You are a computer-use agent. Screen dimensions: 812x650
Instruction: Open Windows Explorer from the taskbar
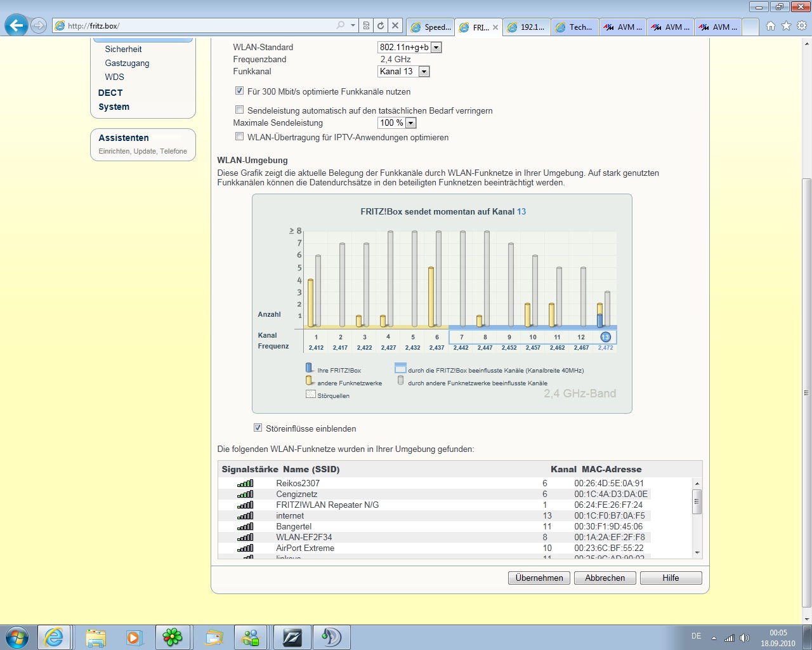pos(96,637)
